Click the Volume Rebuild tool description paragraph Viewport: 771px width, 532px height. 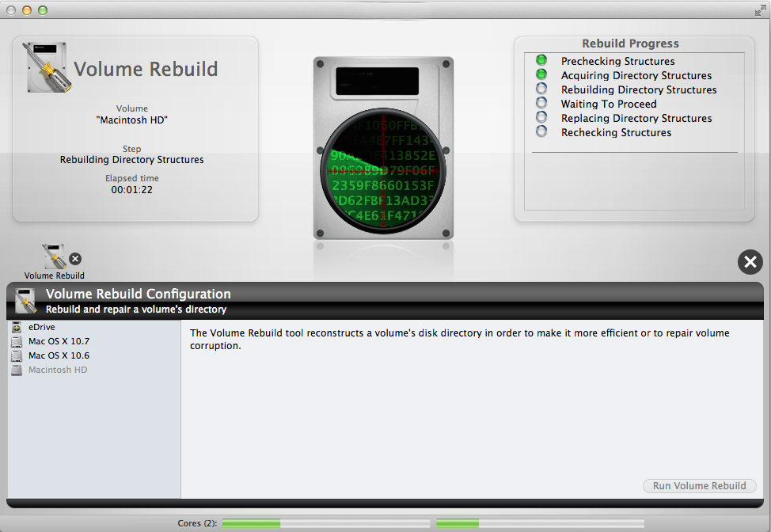point(460,340)
